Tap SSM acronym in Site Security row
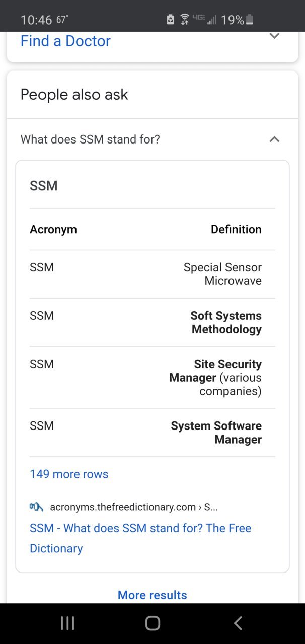The image size is (305, 644). click(42, 364)
